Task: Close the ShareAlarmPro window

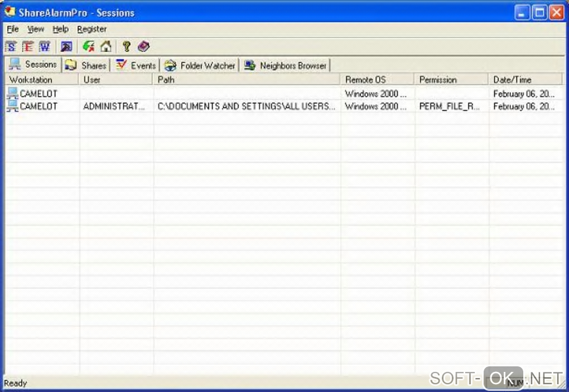Action: pos(556,13)
